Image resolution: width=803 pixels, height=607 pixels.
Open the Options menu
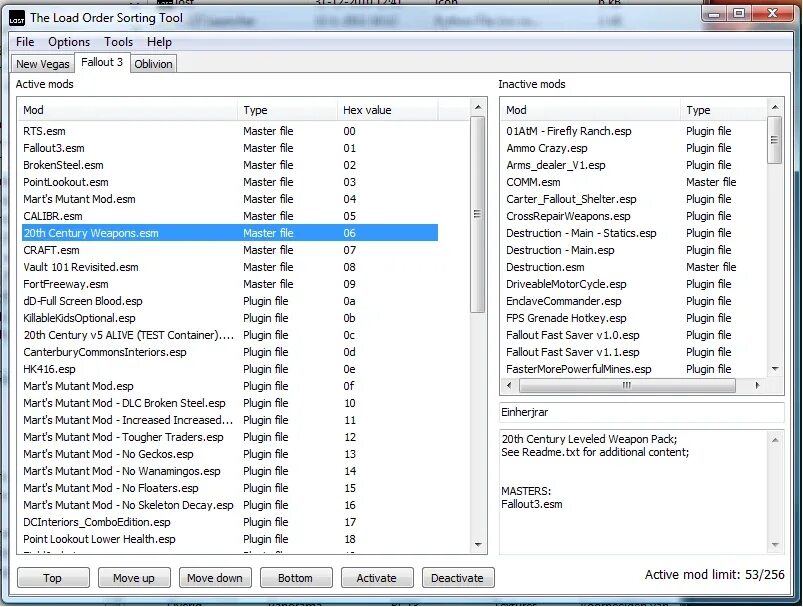pos(69,42)
